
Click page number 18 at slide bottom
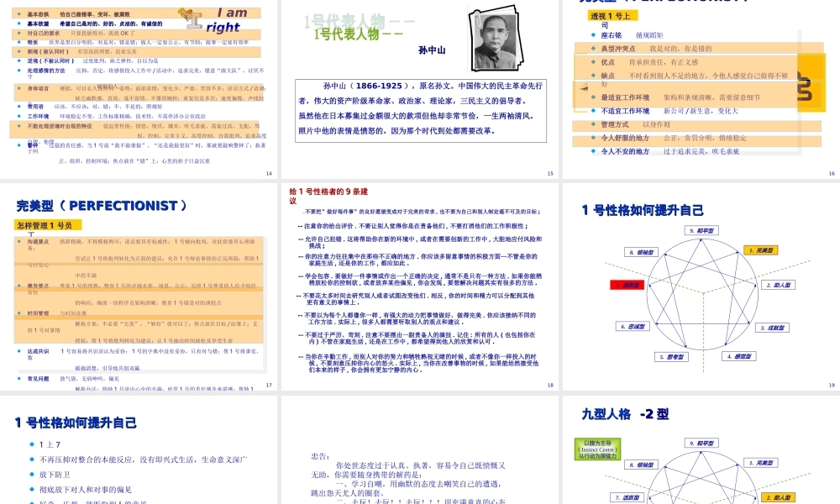(x=550, y=385)
